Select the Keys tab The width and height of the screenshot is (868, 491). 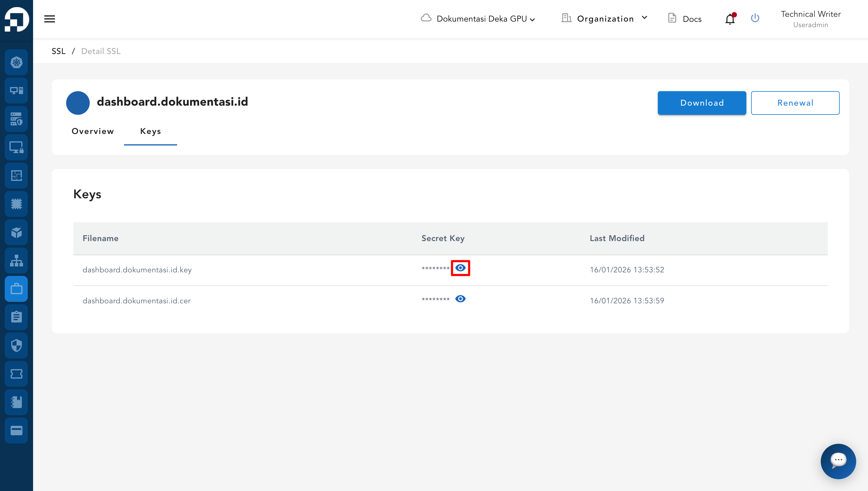[151, 131]
